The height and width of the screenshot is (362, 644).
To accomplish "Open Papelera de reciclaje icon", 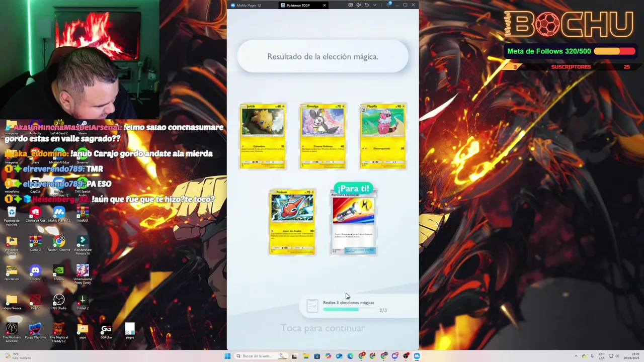I will pyautogui.click(x=12, y=216).
